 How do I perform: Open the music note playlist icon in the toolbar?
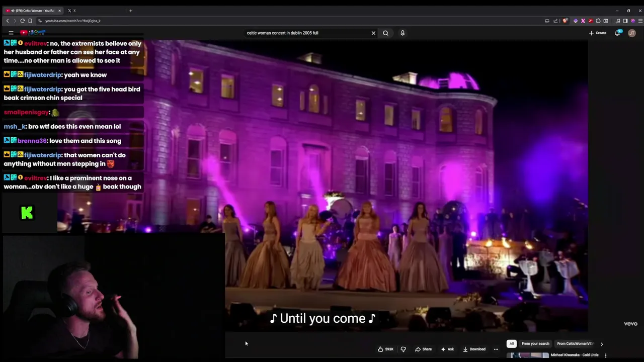coord(618,21)
